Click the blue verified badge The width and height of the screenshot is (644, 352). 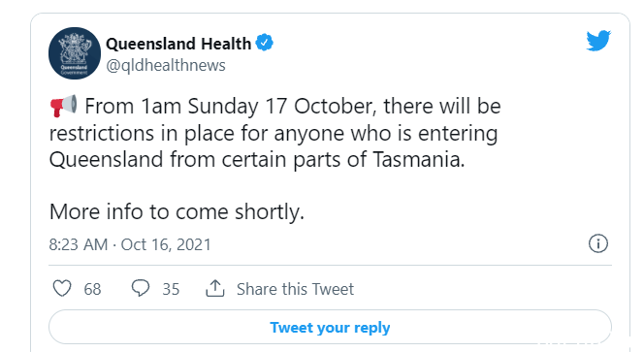pos(265,43)
